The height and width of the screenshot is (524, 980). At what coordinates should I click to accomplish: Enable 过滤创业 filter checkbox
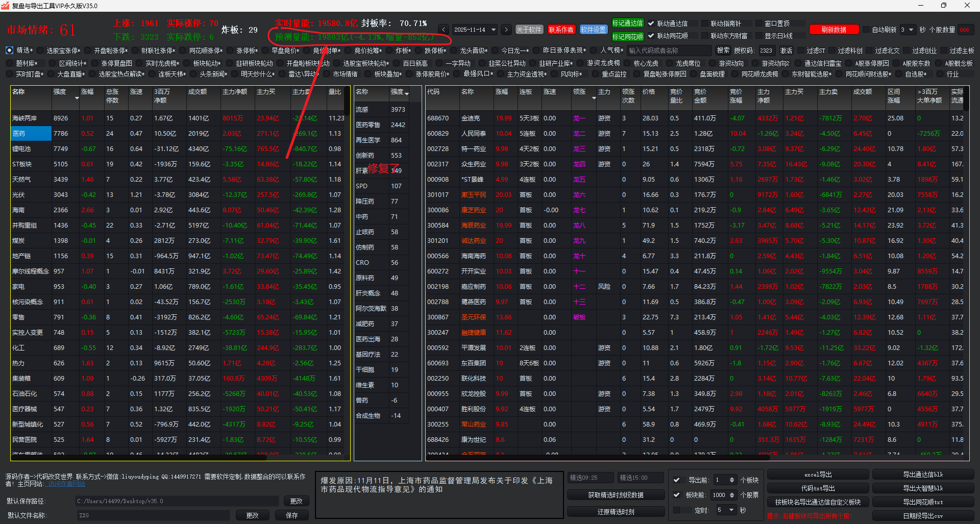point(906,51)
